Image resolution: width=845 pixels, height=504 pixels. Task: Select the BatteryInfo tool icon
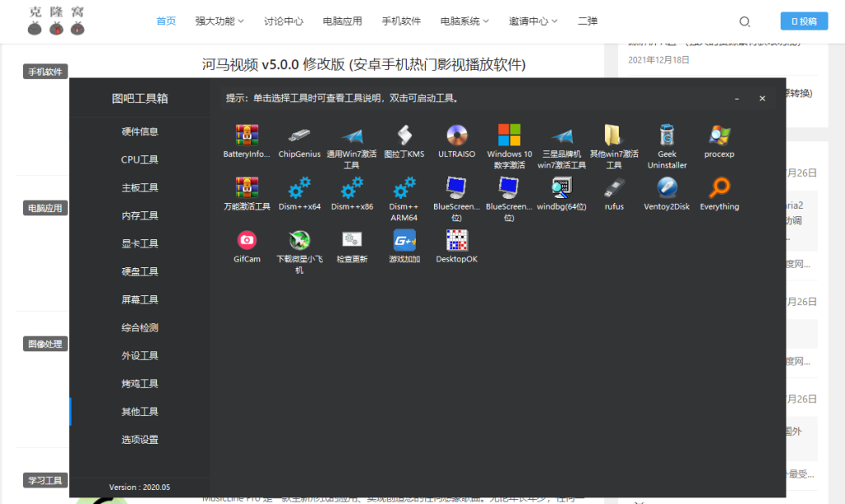pyautogui.click(x=247, y=135)
